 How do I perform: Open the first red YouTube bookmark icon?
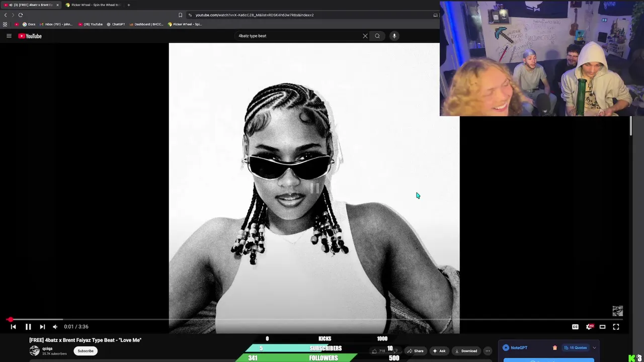coord(17,24)
